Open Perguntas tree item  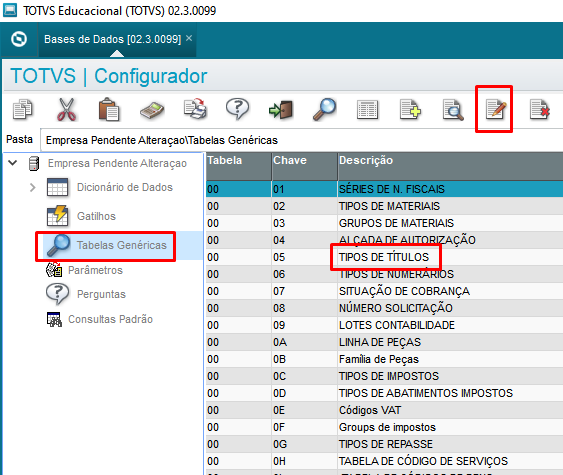(101, 294)
